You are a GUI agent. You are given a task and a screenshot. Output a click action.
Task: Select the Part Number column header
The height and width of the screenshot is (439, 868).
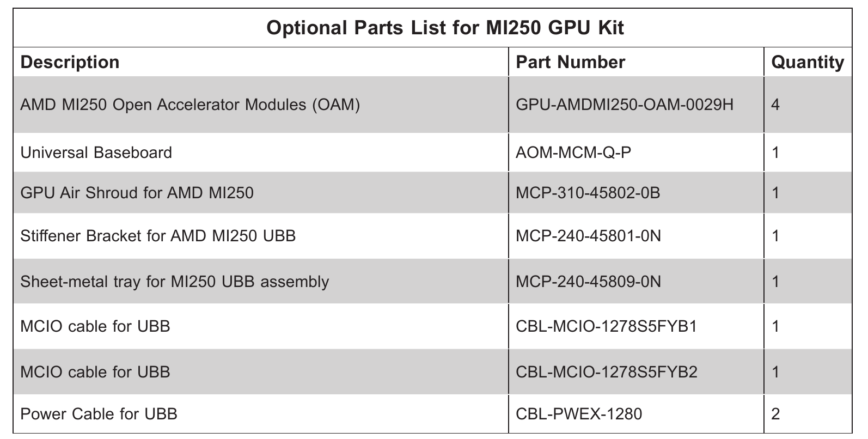570,62
